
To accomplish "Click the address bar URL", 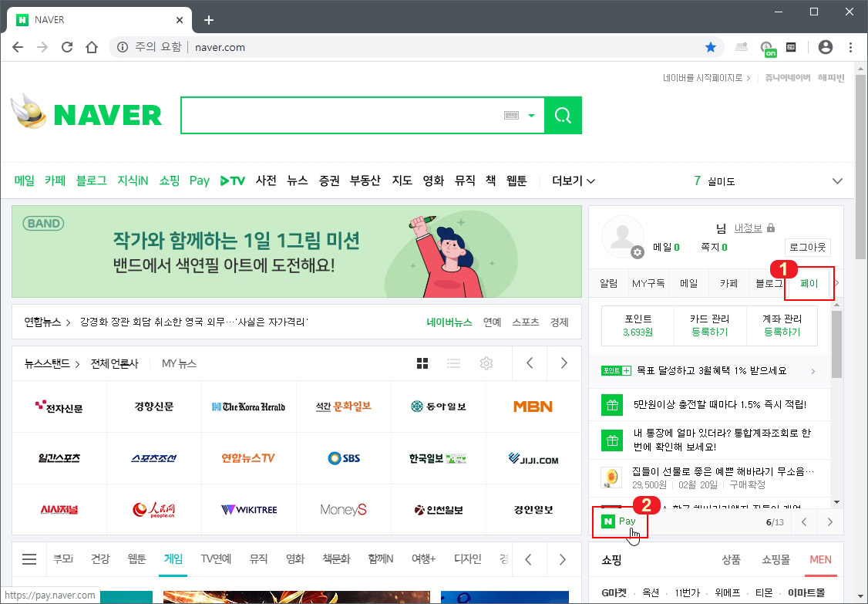I will (x=220, y=47).
